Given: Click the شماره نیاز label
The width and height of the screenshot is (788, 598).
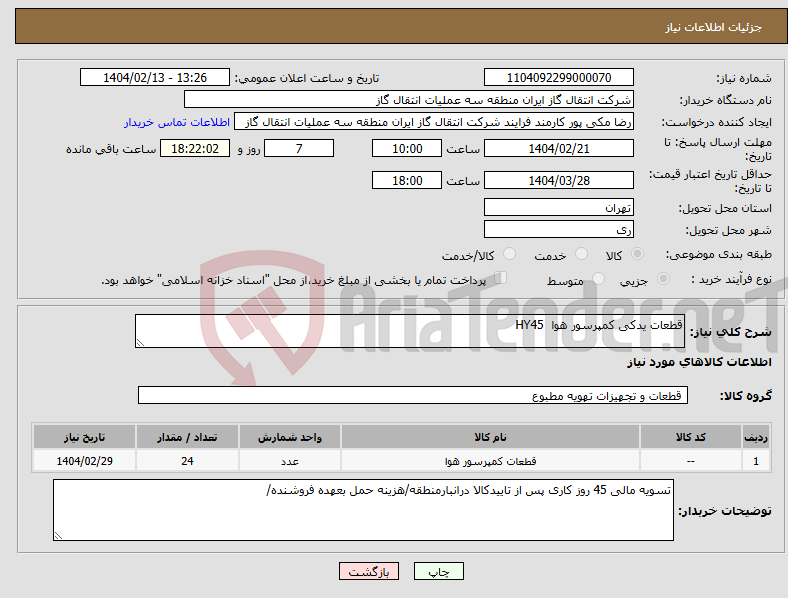Looking at the screenshot, I should 744,78.
